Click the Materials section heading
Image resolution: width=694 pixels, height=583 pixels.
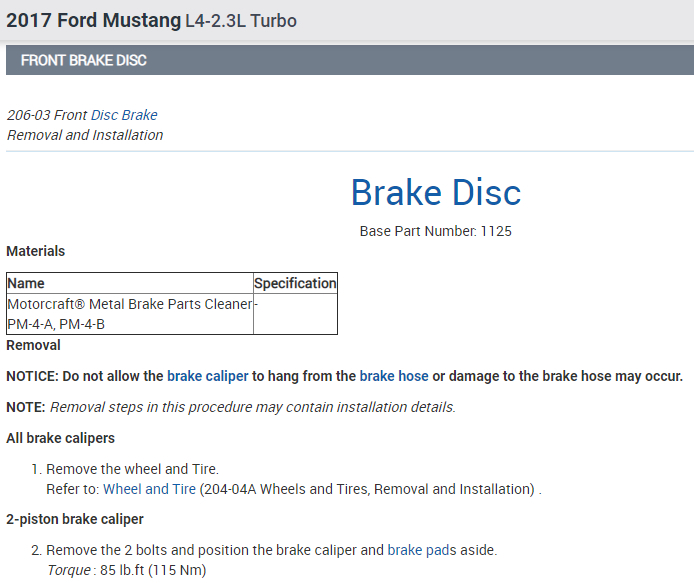(x=36, y=251)
